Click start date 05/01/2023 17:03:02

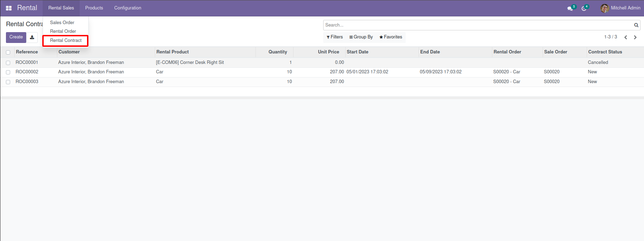[x=367, y=72]
